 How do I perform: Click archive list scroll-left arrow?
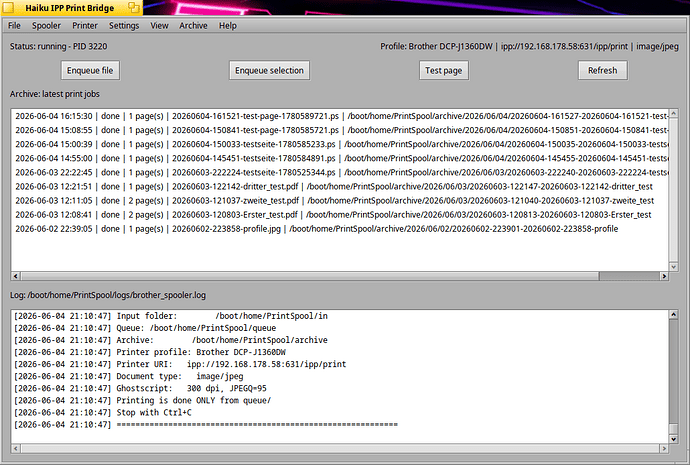pyautogui.click(x=16, y=276)
